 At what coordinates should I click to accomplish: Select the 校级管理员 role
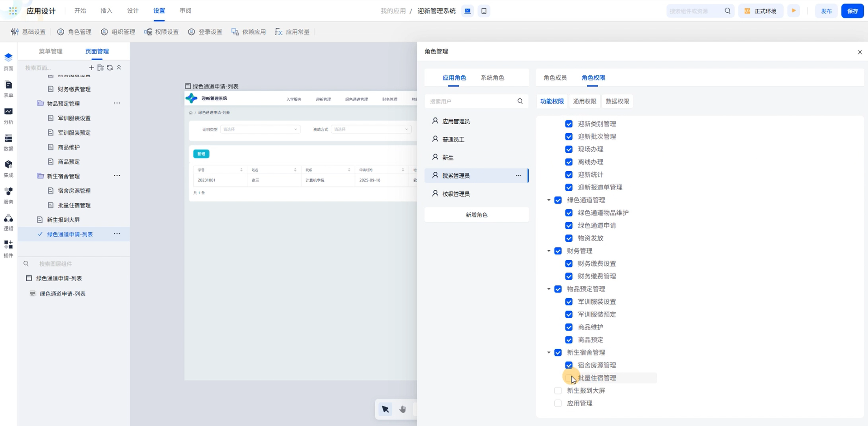click(456, 194)
